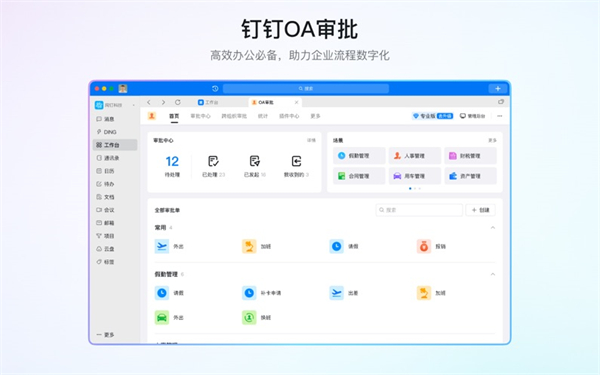Go back with the left arrow button
The width and height of the screenshot is (600, 375).
coord(149,102)
